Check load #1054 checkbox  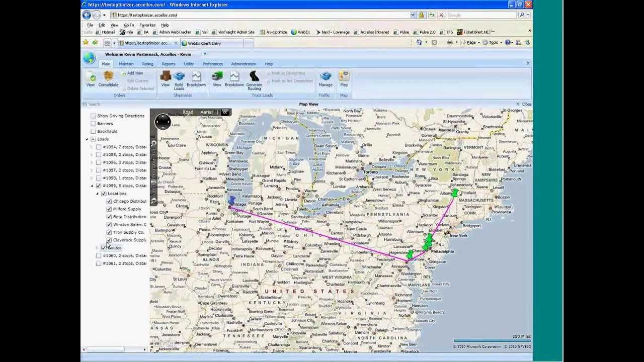[99, 147]
